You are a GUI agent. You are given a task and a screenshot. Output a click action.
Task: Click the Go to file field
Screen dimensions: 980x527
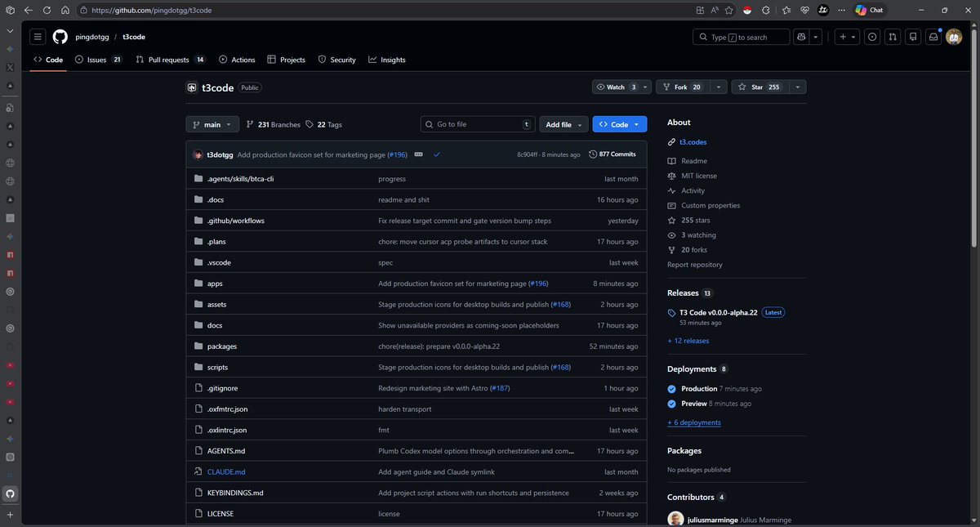(x=478, y=124)
